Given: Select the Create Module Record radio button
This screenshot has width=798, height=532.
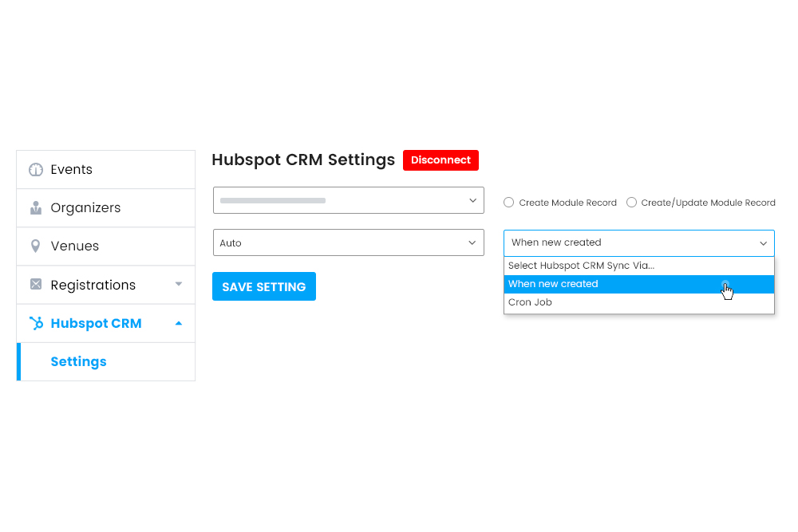Looking at the screenshot, I should [508, 203].
